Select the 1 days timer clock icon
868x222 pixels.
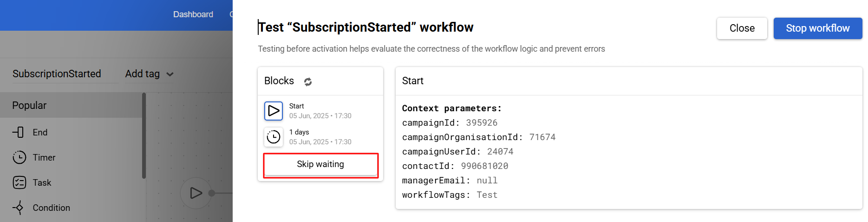[x=274, y=137]
